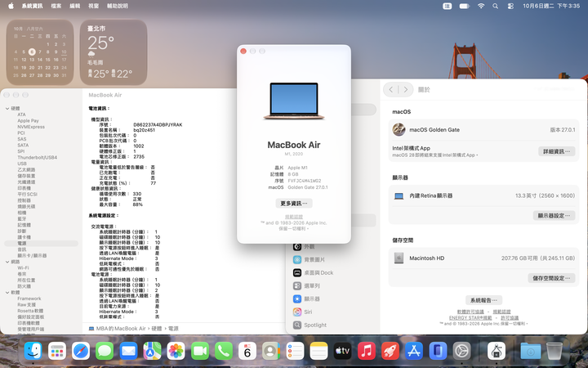Select 選單列 in the Settings sidebar
The width and height of the screenshot is (588, 368).
(312, 285)
